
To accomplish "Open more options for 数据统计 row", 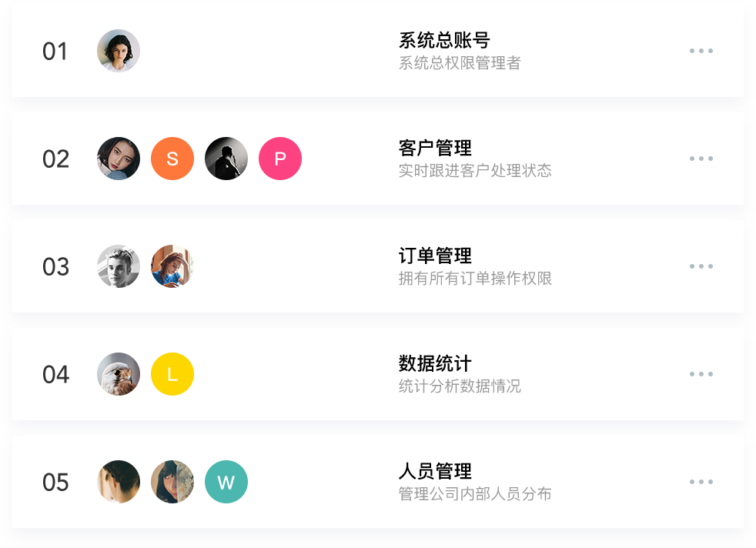I will (x=701, y=374).
